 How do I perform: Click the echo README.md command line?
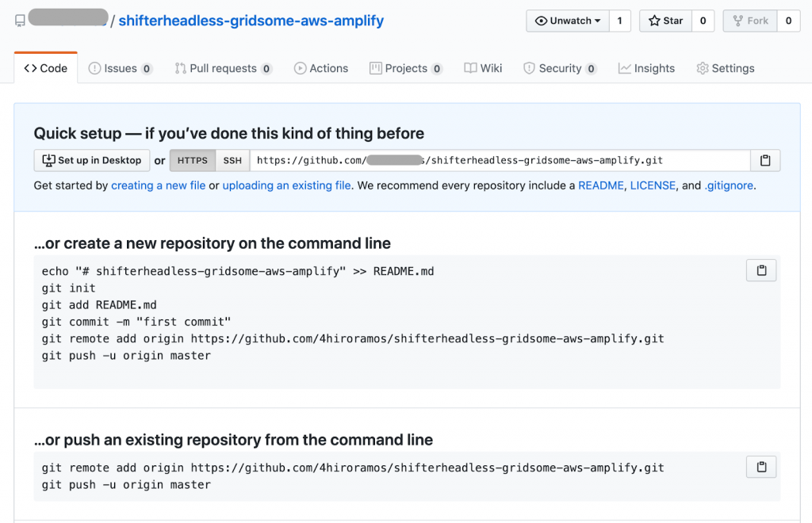click(238, 272)
